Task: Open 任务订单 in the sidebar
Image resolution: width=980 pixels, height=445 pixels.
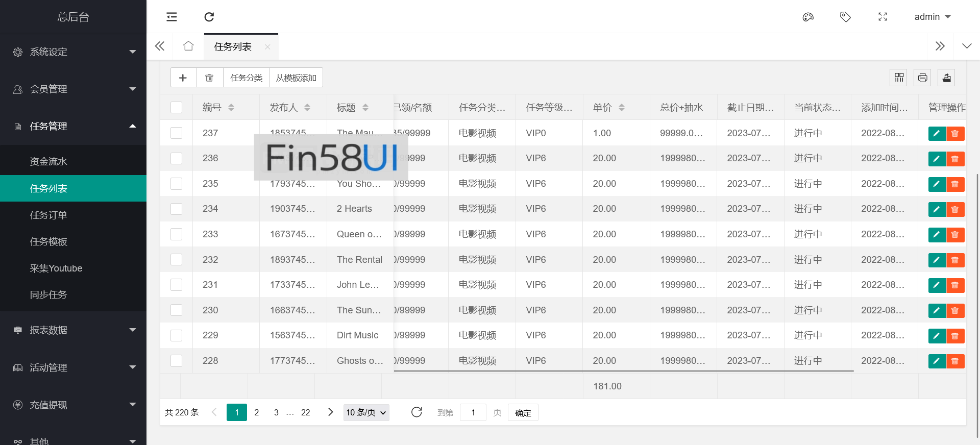Action: [x=48, y=215]
